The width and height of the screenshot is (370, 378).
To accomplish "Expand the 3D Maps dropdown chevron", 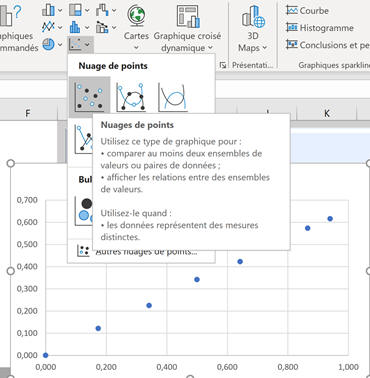I will coord(265,48).
